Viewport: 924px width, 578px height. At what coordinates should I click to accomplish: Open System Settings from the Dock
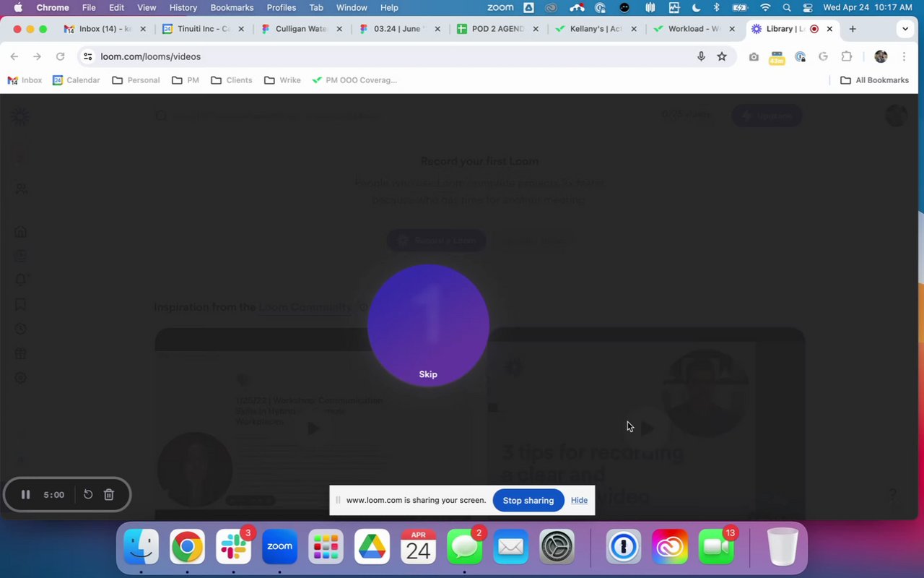(x=557, y=546)
